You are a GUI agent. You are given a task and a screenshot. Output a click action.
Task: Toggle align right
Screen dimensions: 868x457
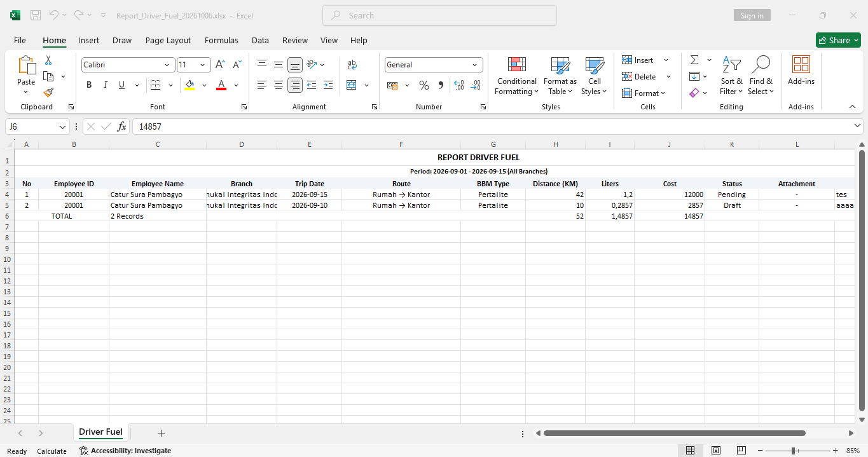point(294,85)
